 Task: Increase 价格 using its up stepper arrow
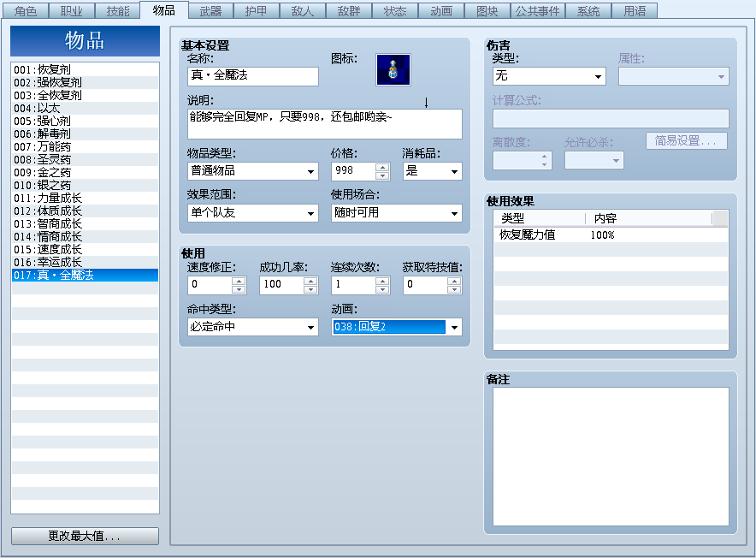click(x=382, y=168)
